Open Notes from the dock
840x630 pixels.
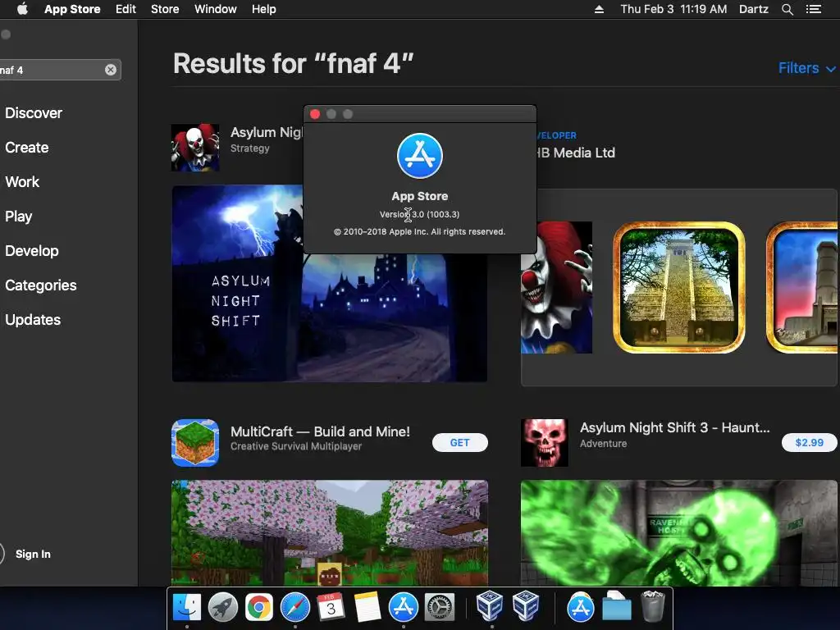tap(367, 608)
